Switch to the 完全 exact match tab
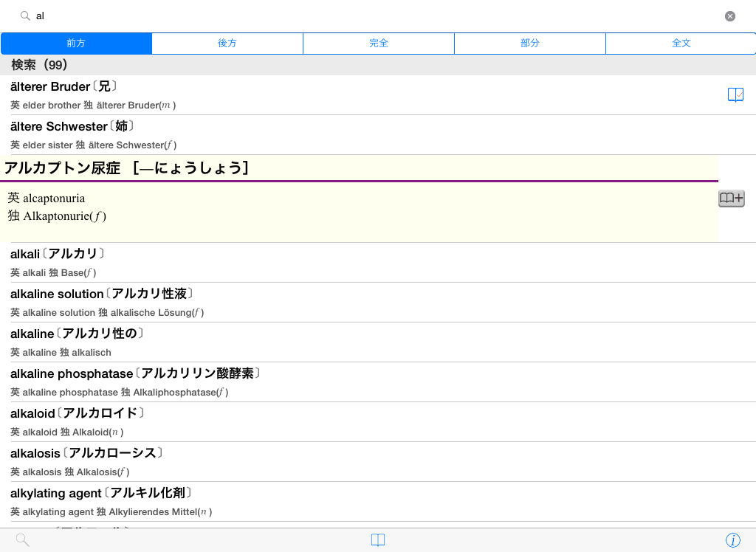756x552 pixels. pos(379,44)
